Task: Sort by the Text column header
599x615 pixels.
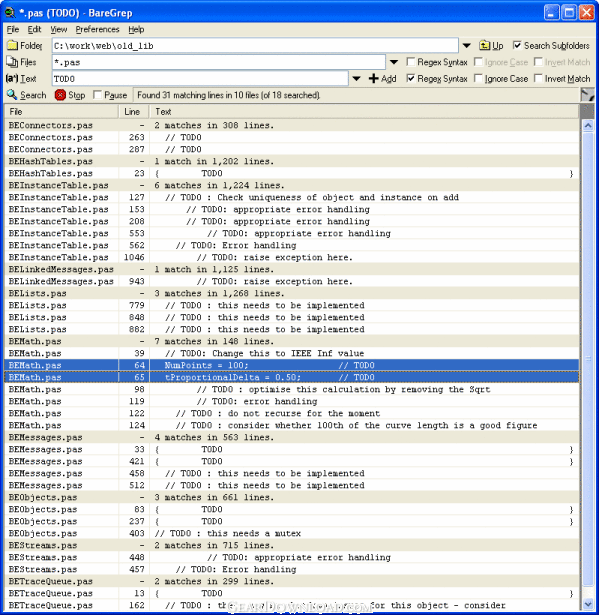Action: [x=364, y=112]
